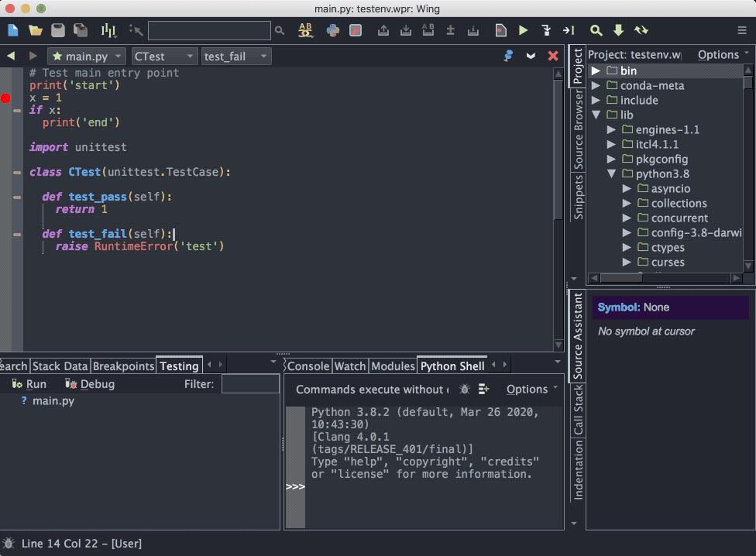This screenshot has width=756, height=556.
Task: Click the green replace arrows icon
Action: point(641,30)
